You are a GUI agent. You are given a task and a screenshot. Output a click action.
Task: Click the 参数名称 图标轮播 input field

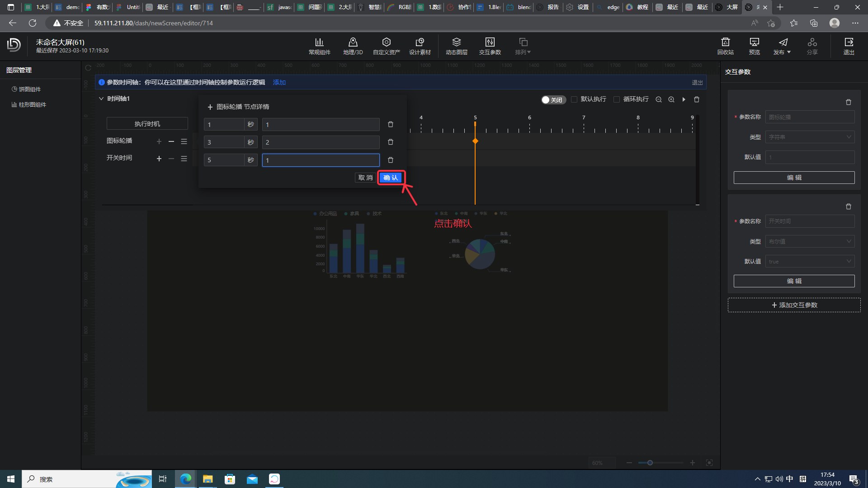coord(810,117)
